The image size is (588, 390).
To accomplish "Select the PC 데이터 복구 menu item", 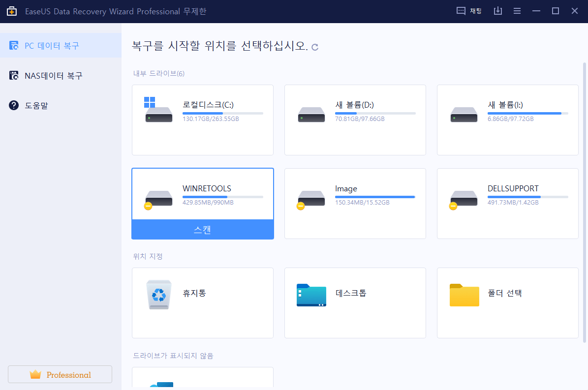I will 61,45.
